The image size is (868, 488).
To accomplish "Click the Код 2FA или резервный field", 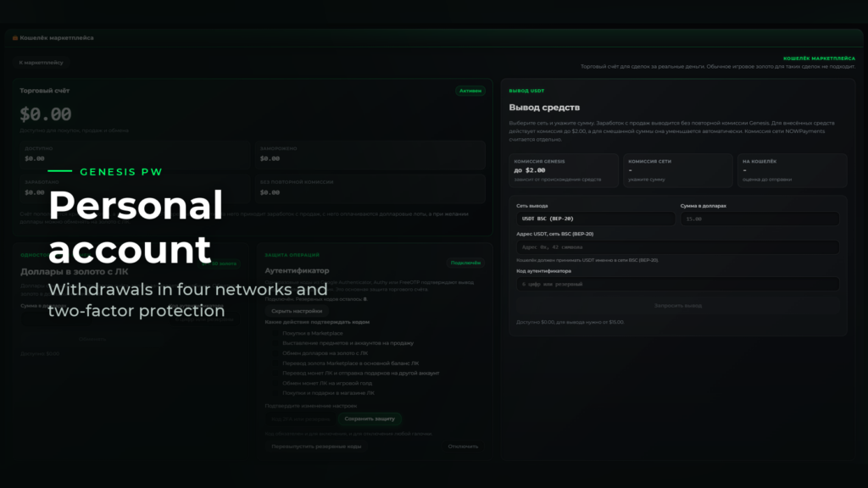I will point(301,419).
